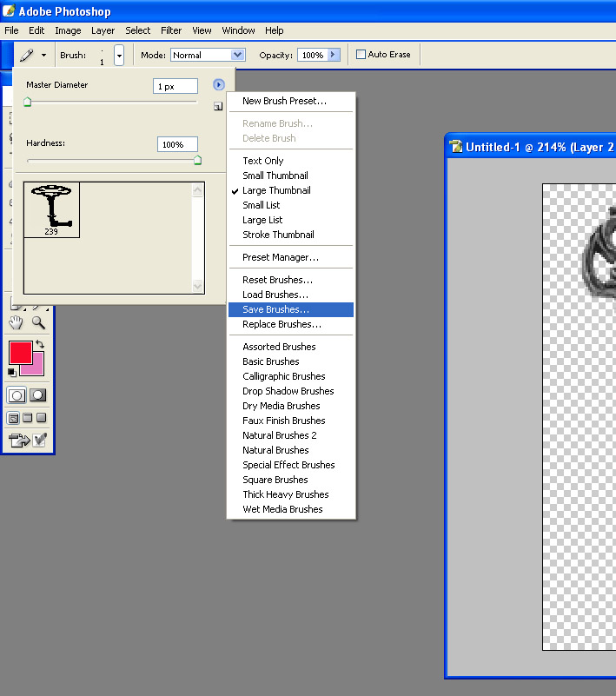Screen dimensions: 616x696
Task: Click the Master Diameter slider handle
Action: 28,102
